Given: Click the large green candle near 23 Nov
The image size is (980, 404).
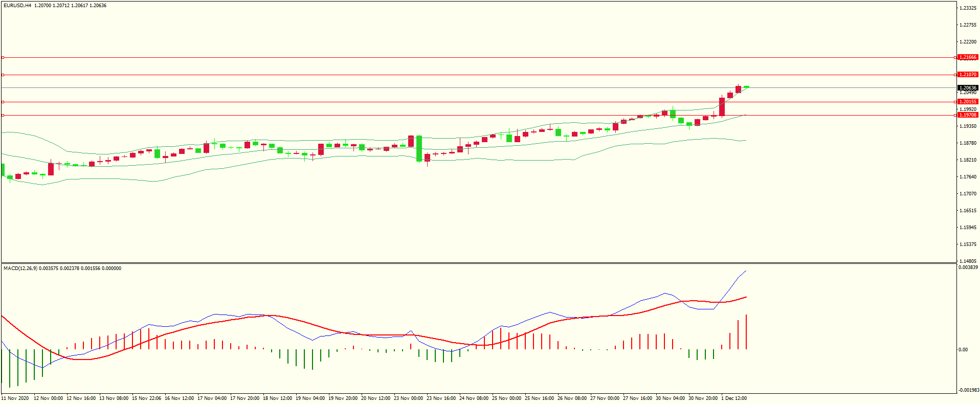Looking at the screenshot, I should [x=419, y=148].
